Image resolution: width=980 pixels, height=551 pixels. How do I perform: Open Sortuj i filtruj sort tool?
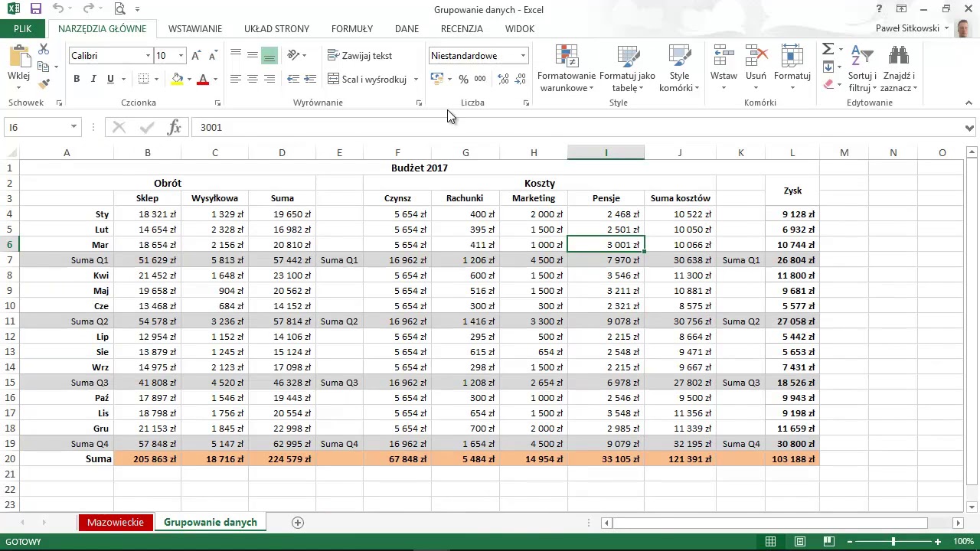862,69
